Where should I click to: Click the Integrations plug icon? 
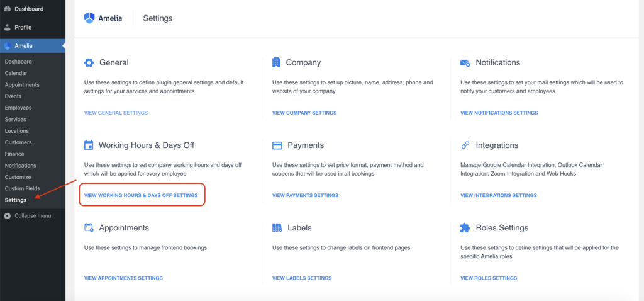465,145
